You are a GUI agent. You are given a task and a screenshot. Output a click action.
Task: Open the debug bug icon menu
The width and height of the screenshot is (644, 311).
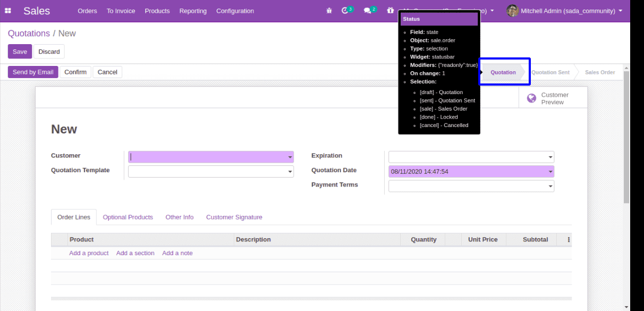pyautogui.click(x=329, y=11)
